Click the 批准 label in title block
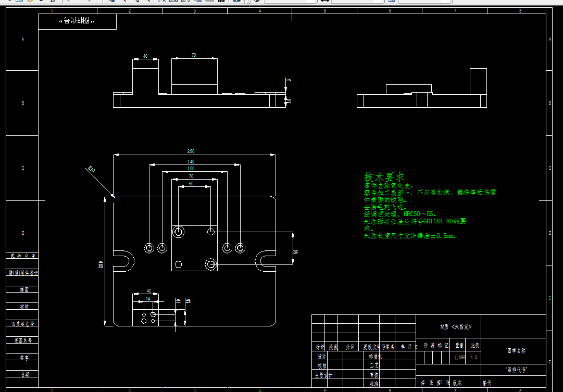 coord(374,384)
